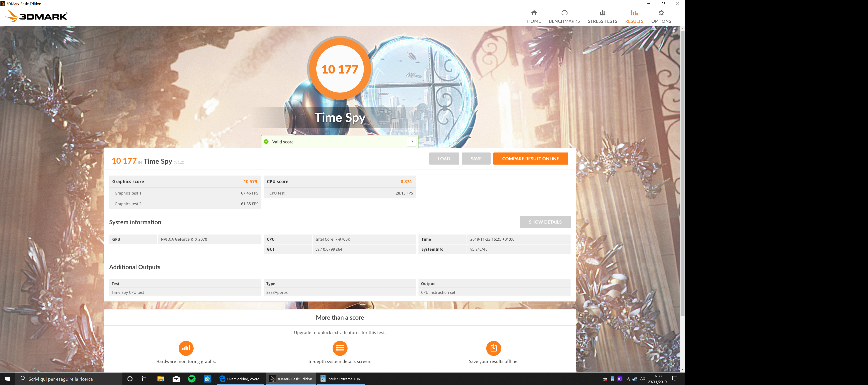Click the Hardware monitoring graphs icon
The height and width of the screenshot is (385, 868).
click(x=186, y=348)
